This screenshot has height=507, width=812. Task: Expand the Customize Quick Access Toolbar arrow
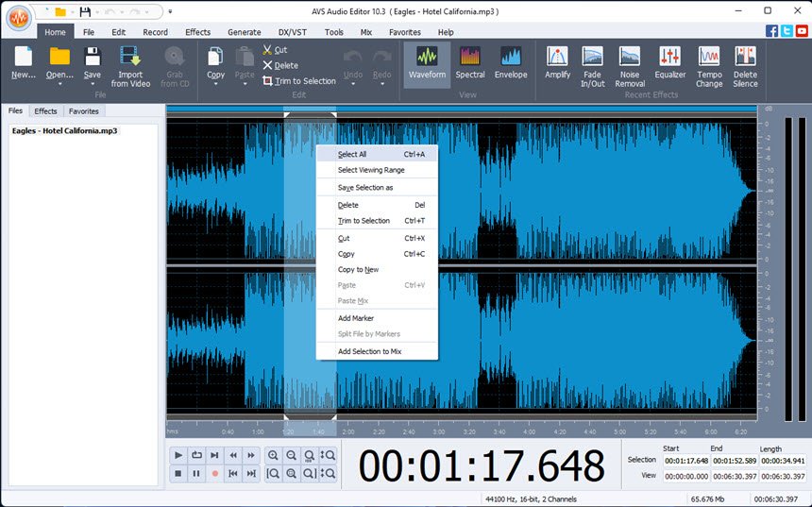(x=170, y=11)
